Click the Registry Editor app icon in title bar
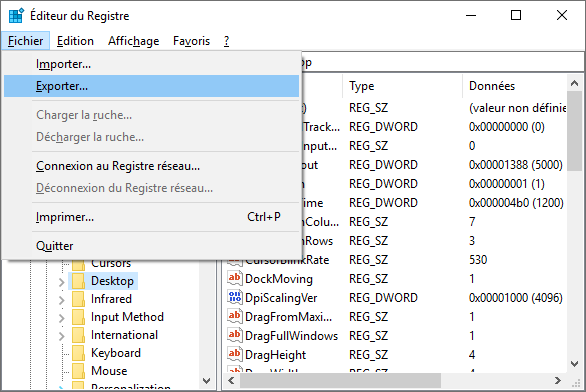The width and height of the screenshot is (586, 392). click(16, 16)
